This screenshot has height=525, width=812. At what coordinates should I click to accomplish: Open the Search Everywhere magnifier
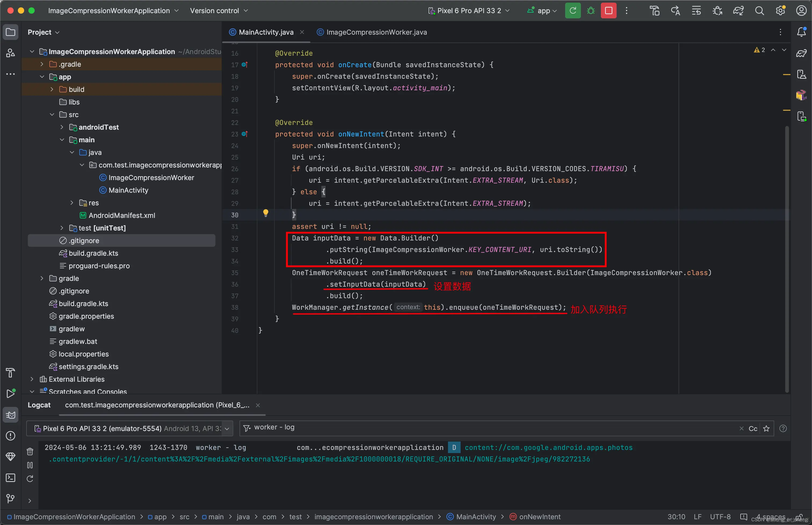tap(759, 10)
